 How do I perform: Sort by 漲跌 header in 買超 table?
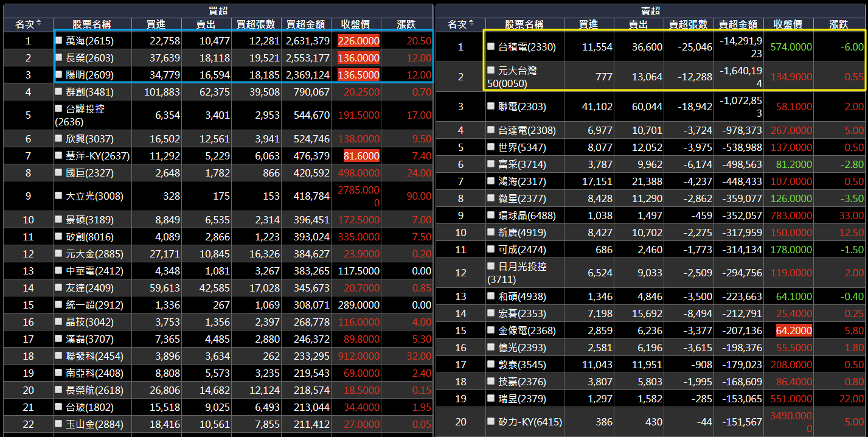(406, 24)
